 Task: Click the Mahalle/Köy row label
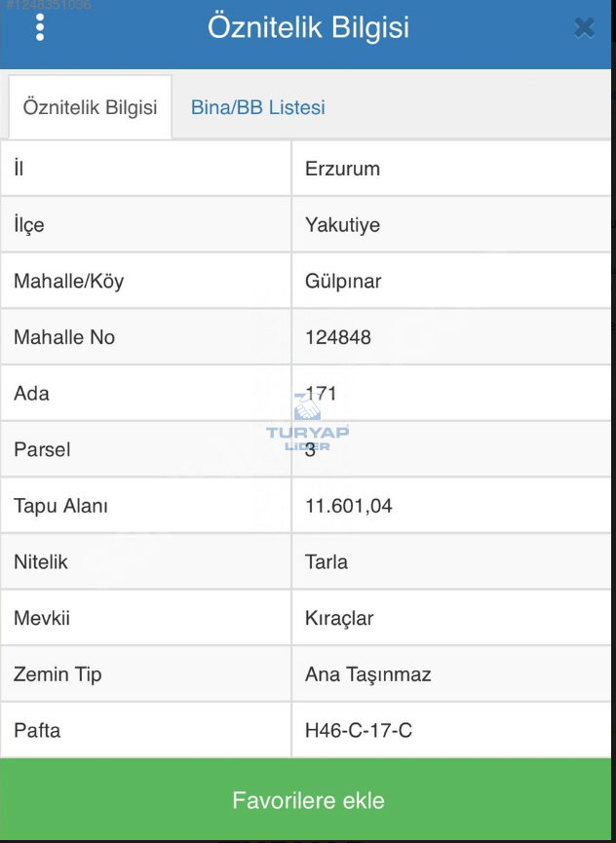point(69,282)
